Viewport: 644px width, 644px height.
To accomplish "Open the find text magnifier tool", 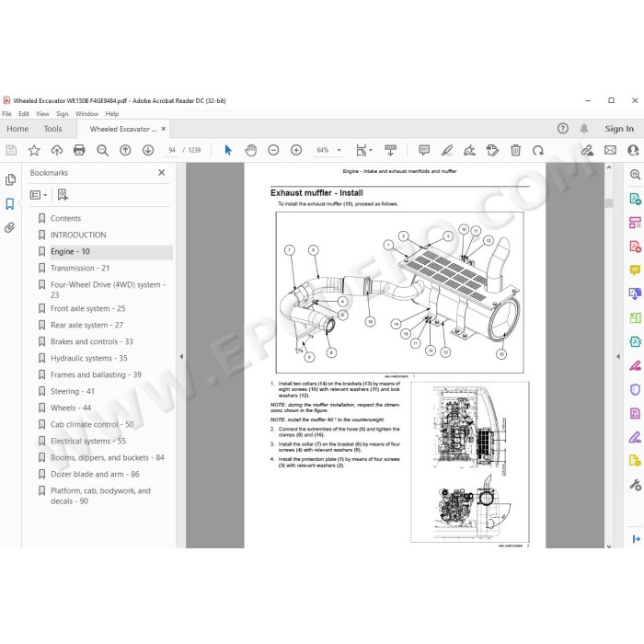I will (x=102, y=150).
